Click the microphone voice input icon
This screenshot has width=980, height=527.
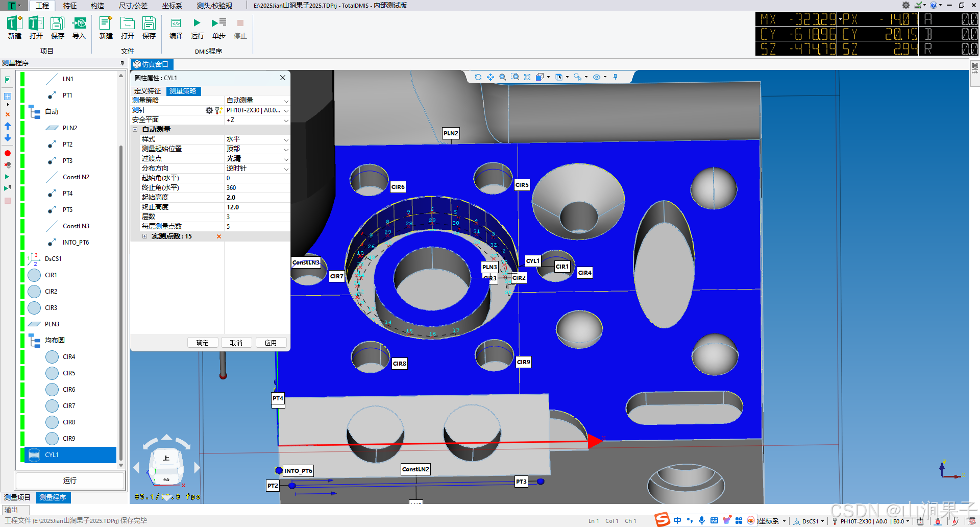[x=702, y=520]
